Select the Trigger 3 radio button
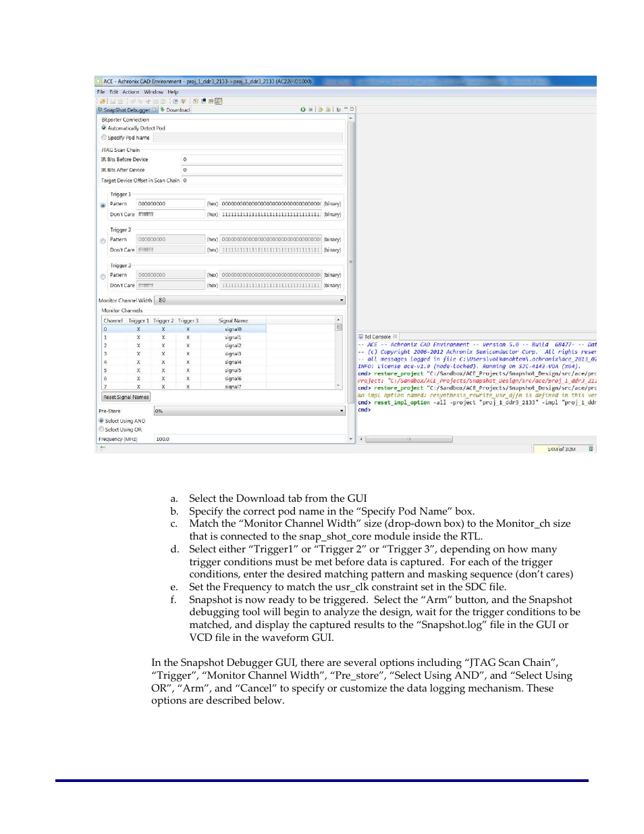The image size is (644, 834). pos(103,276)
